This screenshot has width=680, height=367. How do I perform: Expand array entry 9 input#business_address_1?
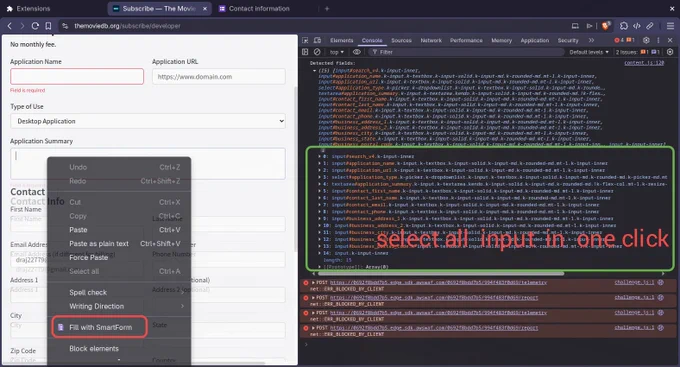point(320,219)
